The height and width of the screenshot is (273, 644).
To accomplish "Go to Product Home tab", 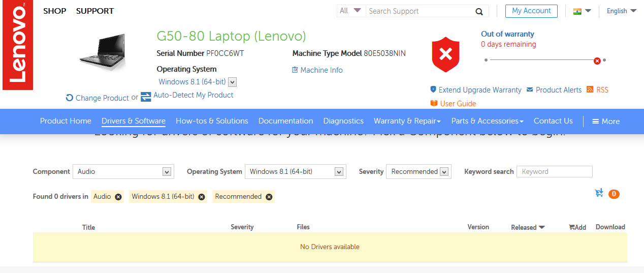I will pyautogui.click(x=66, y=121).
